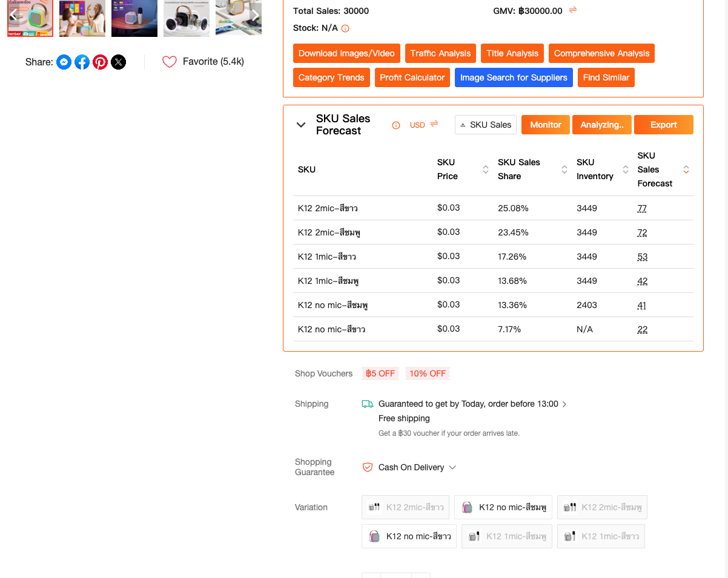Select K12 no mic pink variation

[503, 507]
